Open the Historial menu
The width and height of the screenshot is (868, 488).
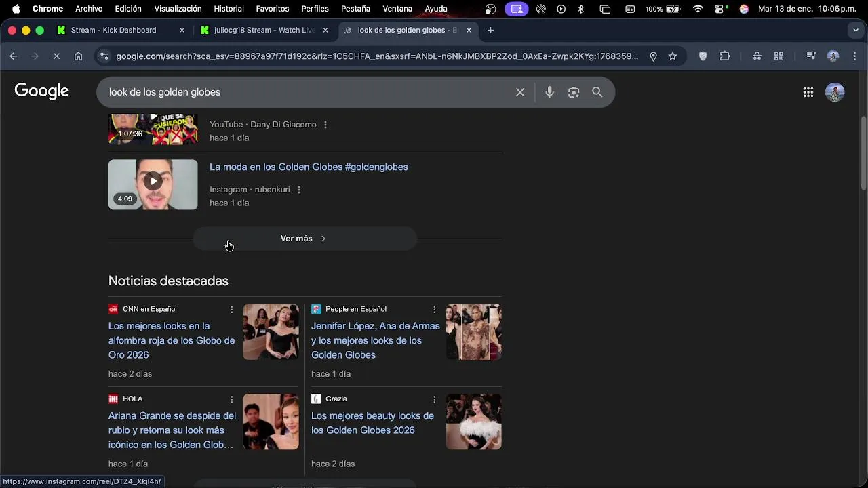(229, 9)
